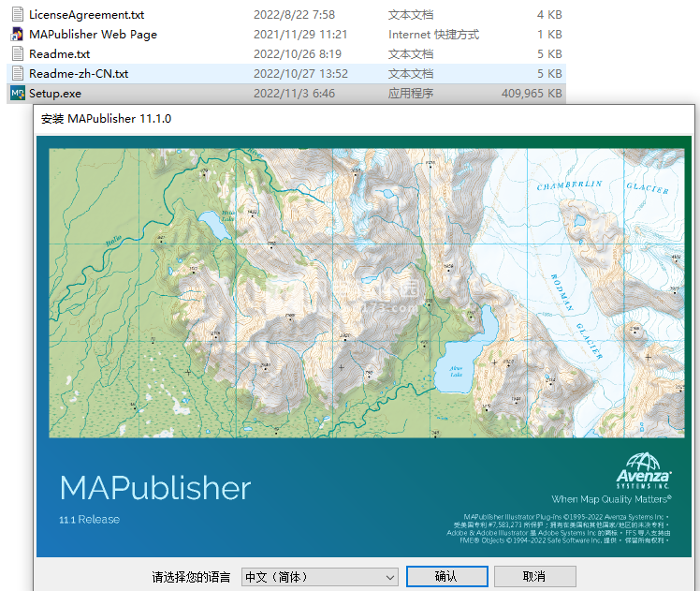This screenshot has width=700, height=591.
Task: Click the 1 KB size value
Action: click(549, 35)
